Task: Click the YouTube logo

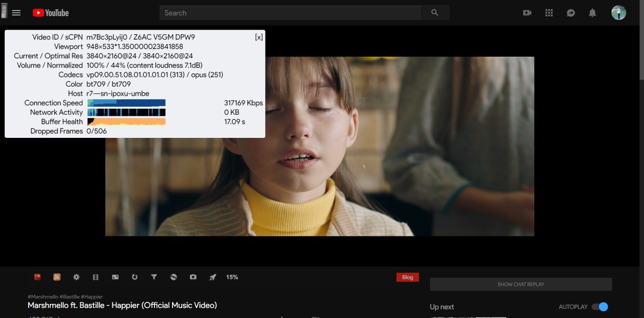Action: pyautogui.click(x=50, y=13)
